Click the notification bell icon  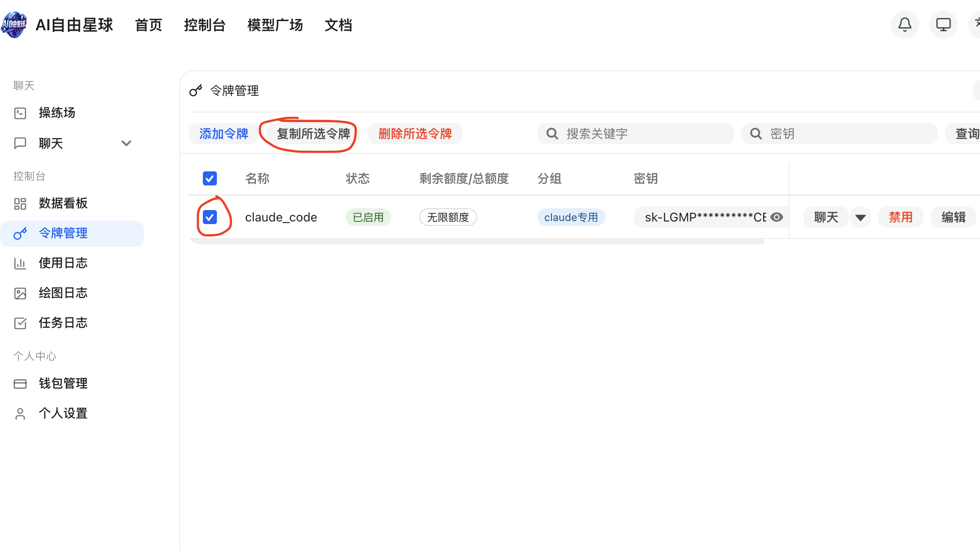[904, 25]
